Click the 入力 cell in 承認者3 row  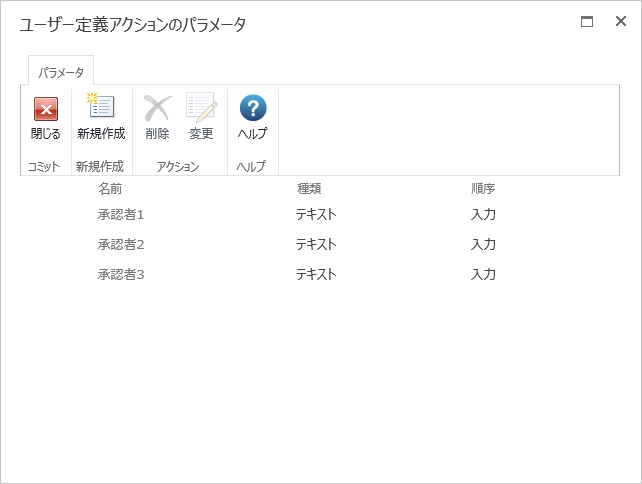[483, 274]
